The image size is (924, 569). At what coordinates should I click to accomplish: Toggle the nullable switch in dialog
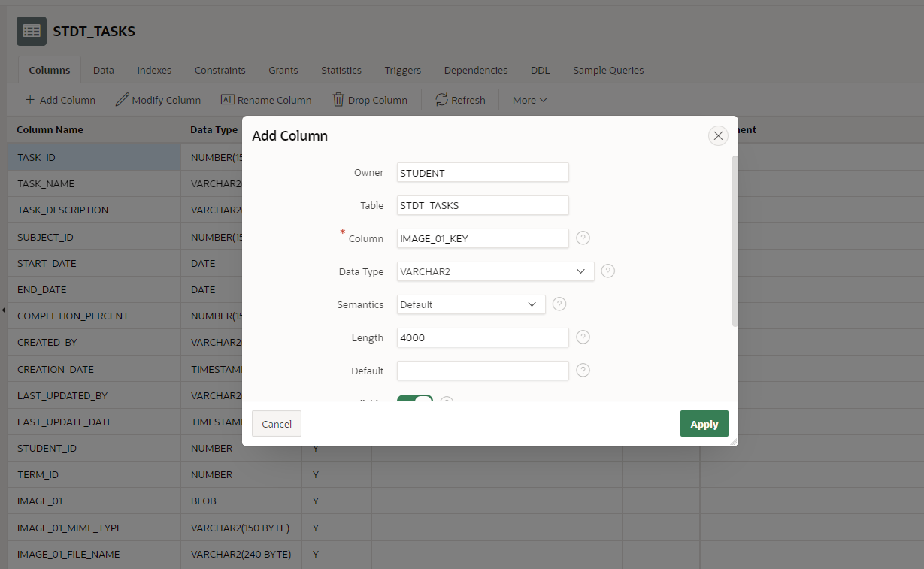coord(415,399)
